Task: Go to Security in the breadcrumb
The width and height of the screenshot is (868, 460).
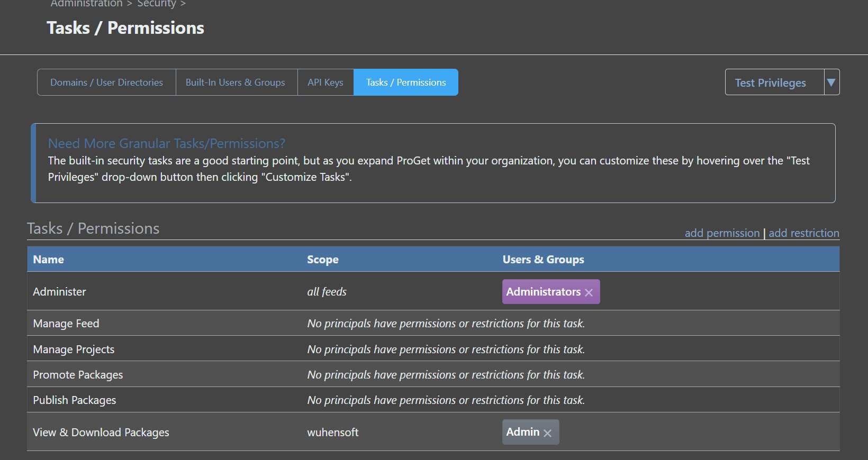Action: [156, 4]
